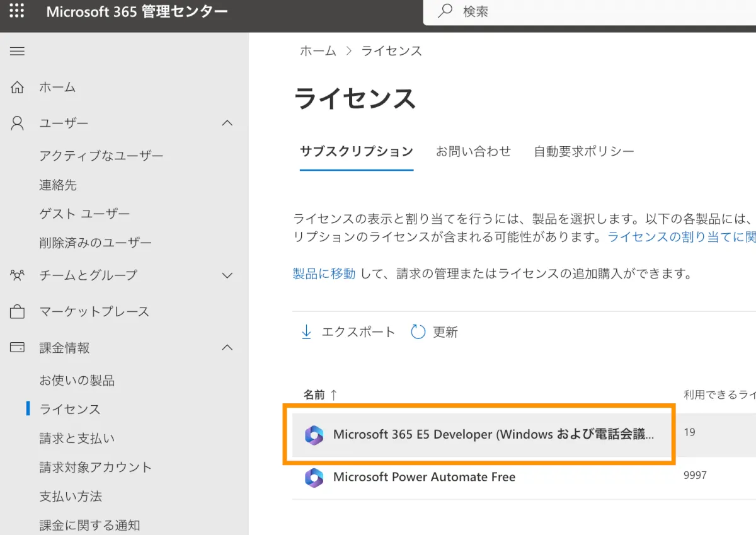Click the Teams and Groups icon
The image size is (756, 535).
[x=18, y=275]
